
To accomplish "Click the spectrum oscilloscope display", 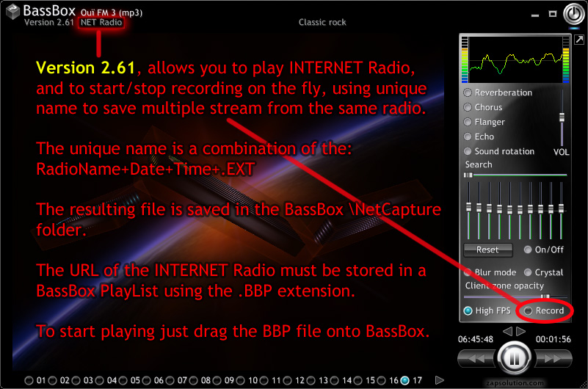I will (x=515, y=59).
